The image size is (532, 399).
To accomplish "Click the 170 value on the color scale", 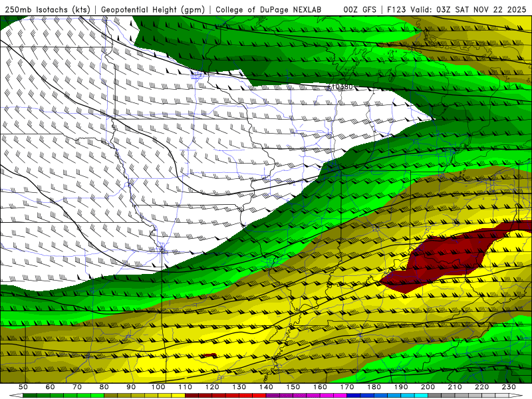I will (x=347, y=387).
